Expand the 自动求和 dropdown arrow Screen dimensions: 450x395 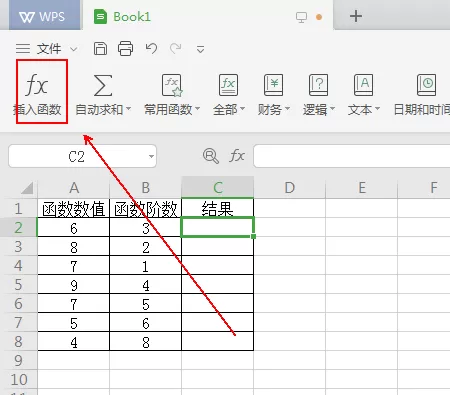pos(128,109)
